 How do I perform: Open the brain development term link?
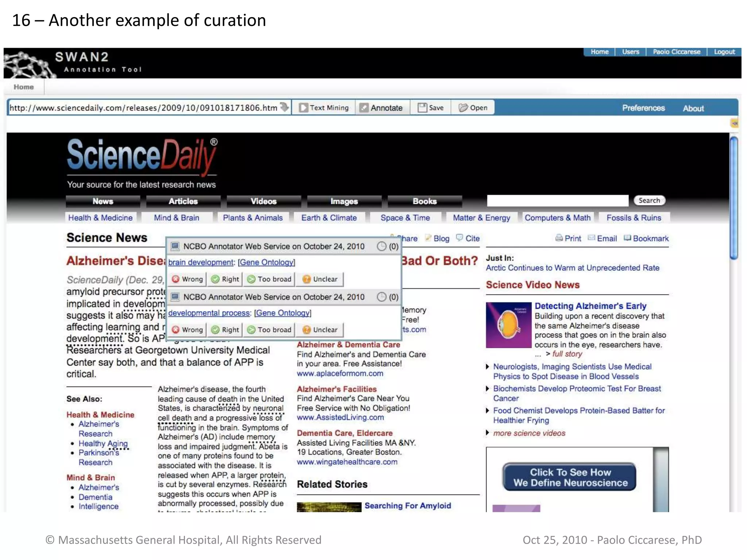201,262
